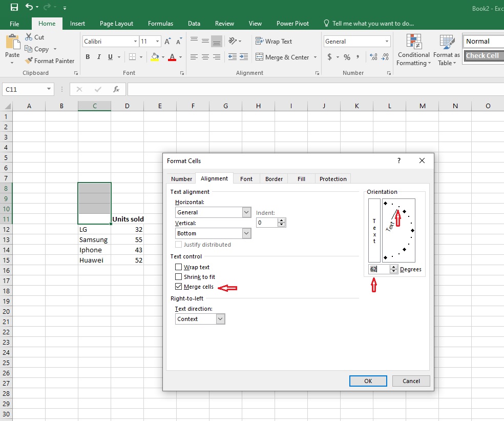
Task: Toggle bold formatting
Action: click(x=87, y=56)
